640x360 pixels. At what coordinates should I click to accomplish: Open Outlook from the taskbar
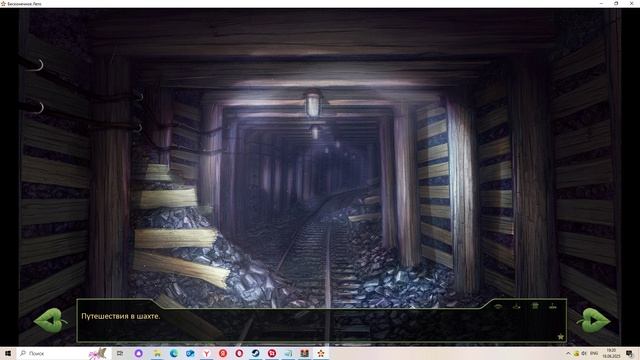[x=190, y=353]
